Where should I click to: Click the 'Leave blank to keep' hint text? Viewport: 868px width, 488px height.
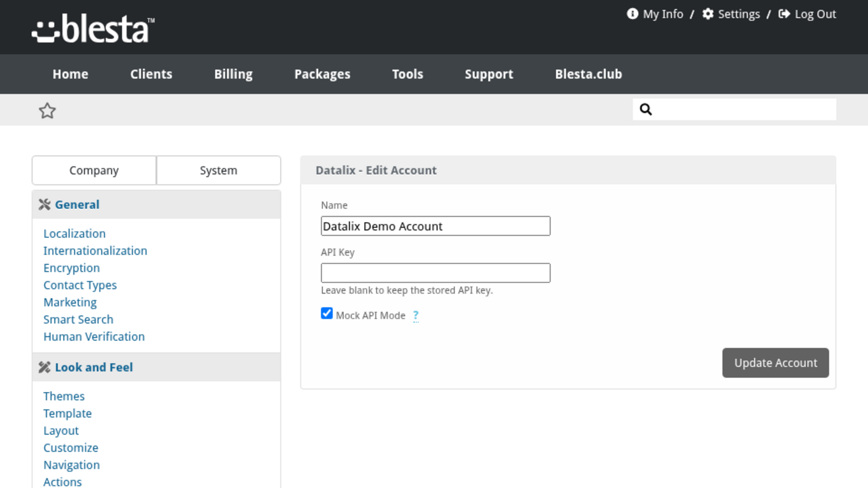(406, 291)
